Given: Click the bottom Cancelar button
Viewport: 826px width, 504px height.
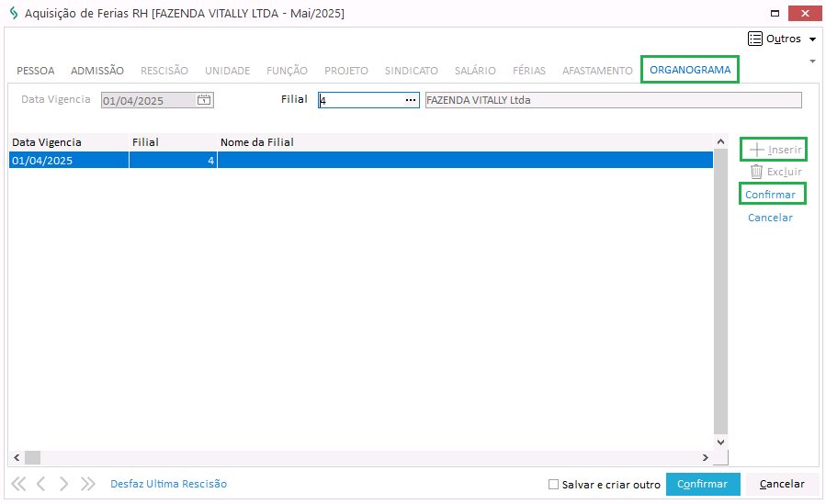Looking at the screenshot, I should pyautogui.click(x=782, y=484).
